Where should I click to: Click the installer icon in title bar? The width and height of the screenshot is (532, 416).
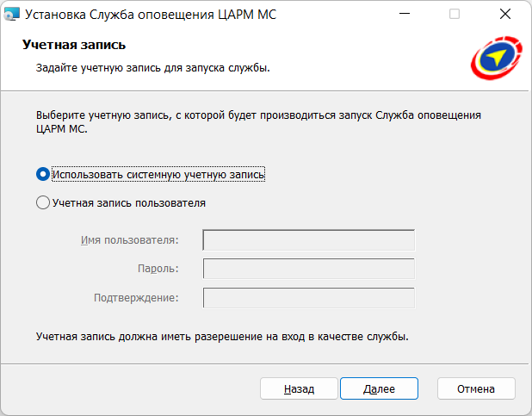(11, 15)
